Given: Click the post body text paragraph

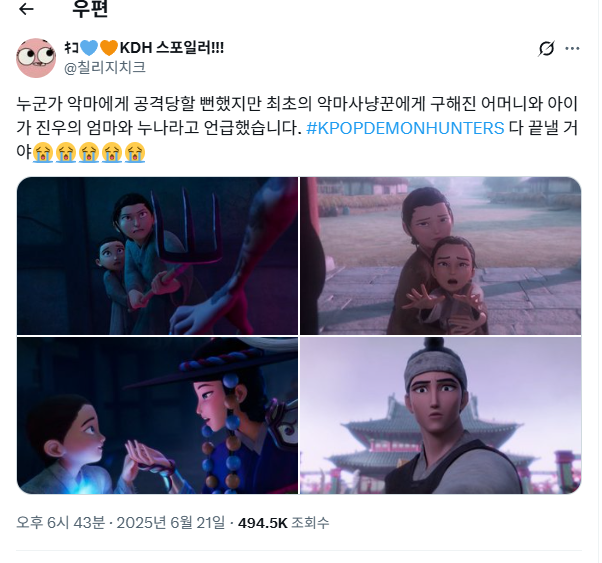Looking at the screenshot, I should (298, 128).
